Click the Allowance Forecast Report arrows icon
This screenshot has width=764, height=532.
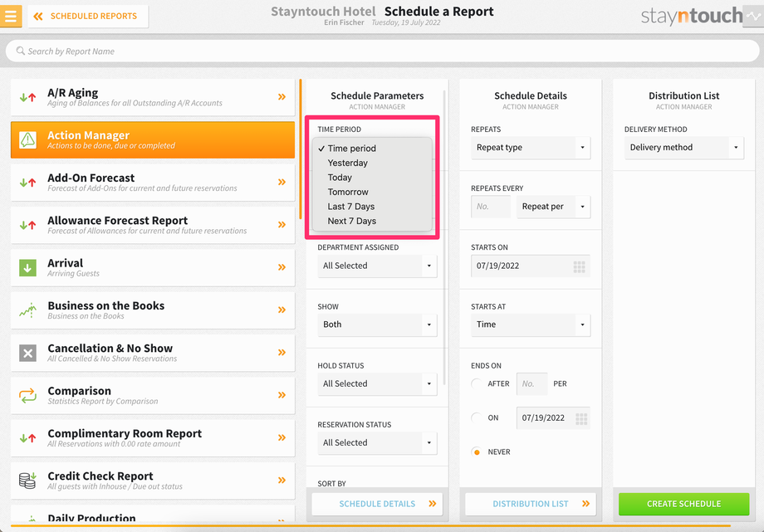coord(27,225)
